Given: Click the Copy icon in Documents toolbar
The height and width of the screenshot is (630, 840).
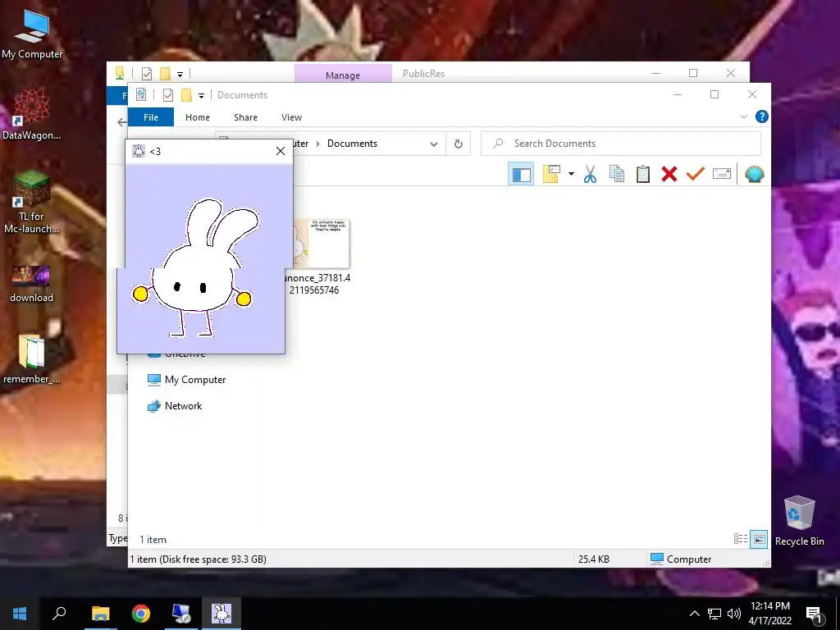Looking at the screenshot, I should [617, 174].
